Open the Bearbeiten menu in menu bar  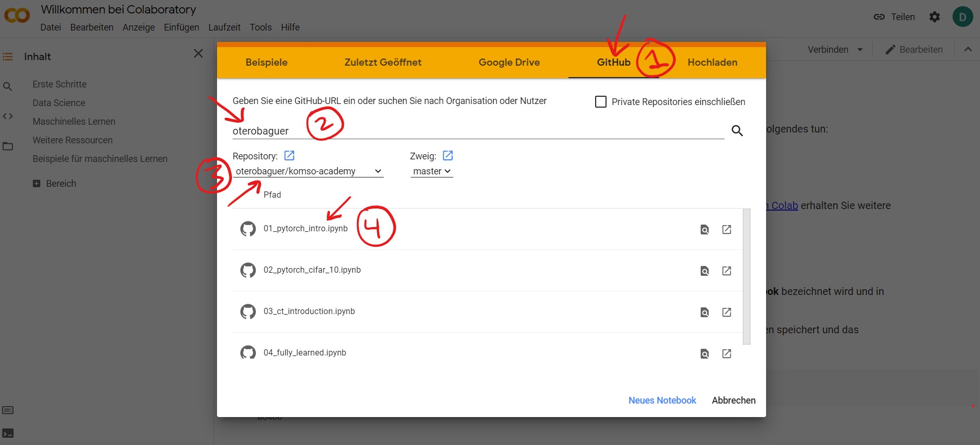[92, 27]
